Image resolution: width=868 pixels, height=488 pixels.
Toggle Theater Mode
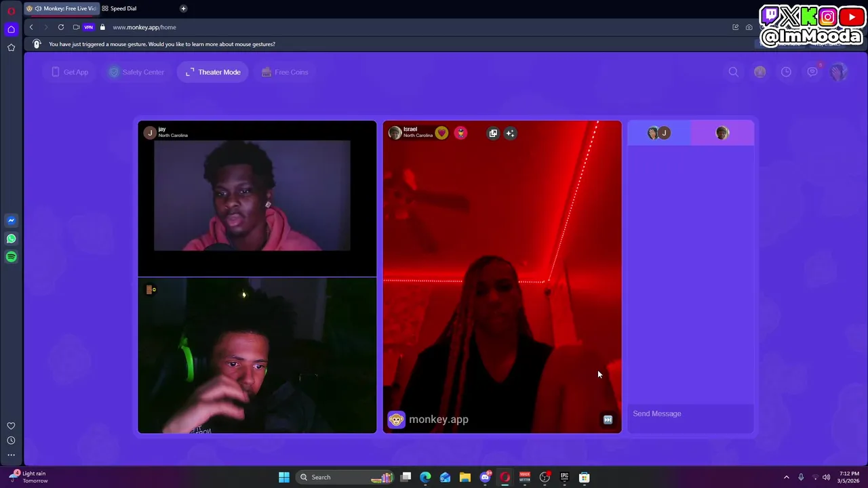point(213,72)
